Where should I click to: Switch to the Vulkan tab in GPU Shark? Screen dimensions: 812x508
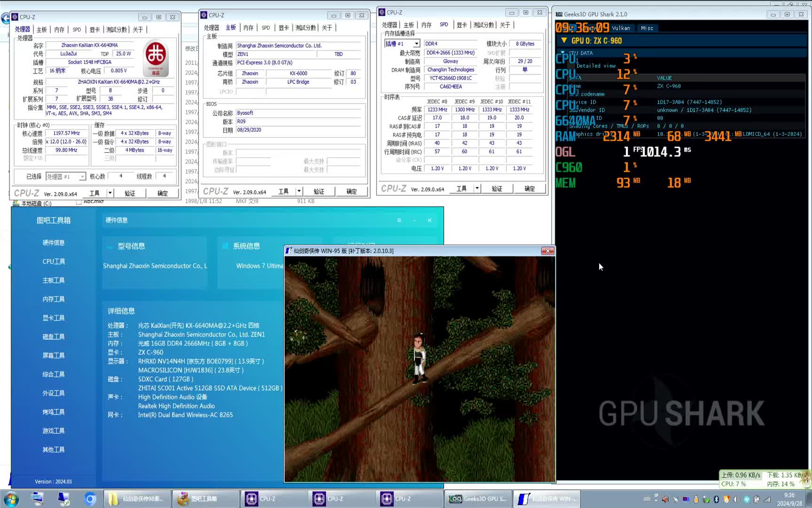(621, 28)
